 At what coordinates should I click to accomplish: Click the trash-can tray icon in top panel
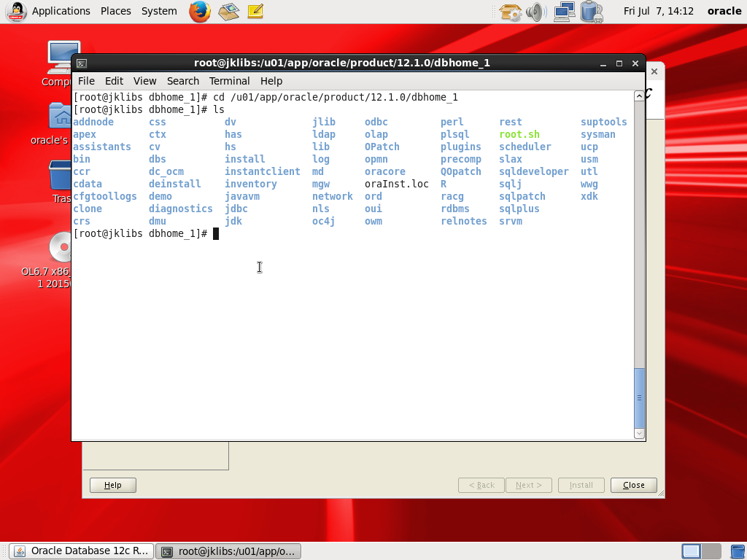[x=591, y=12]
